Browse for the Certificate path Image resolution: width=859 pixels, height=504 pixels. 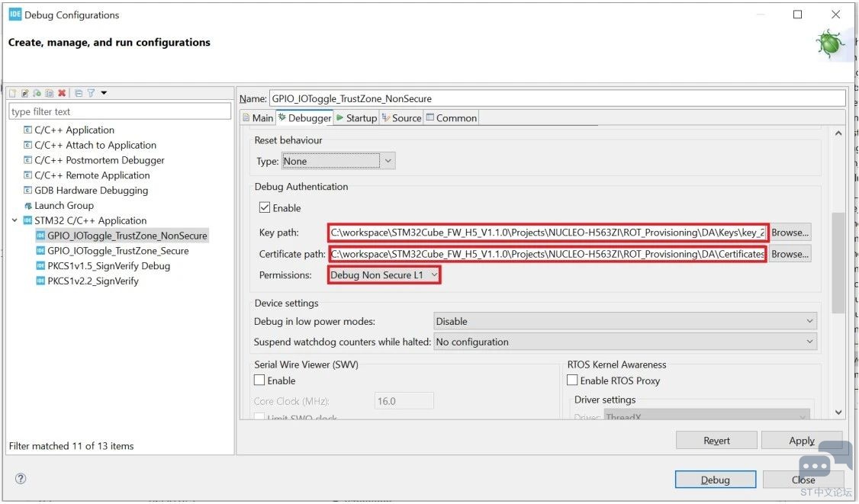[x=790, y=254]
